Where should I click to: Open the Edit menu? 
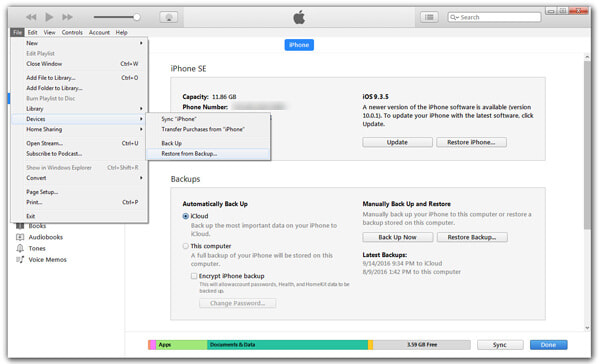click(33, 33)
